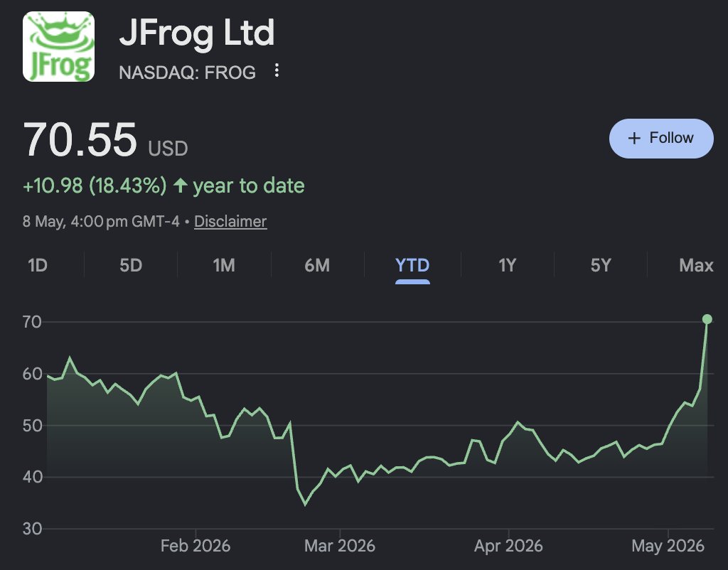
Task: Click the May 2026 axis label
Action: (x=668, y=545)
